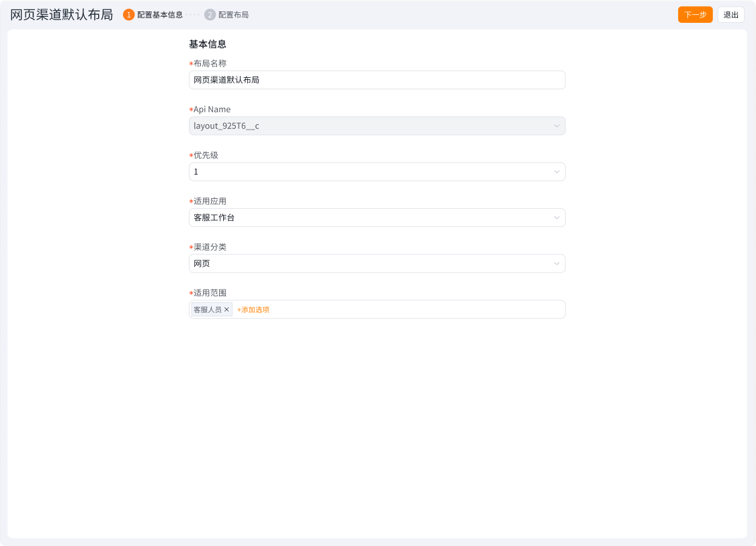Click the chevron arrow in 优先级 field

pyautogui.click(x=556, y=172)
